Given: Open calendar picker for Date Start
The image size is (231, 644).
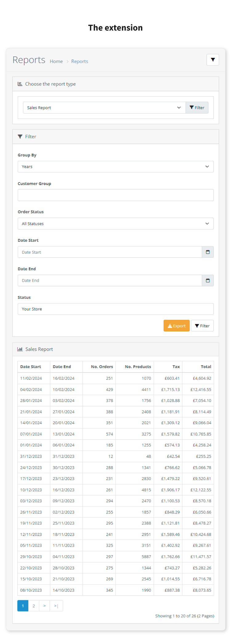Looking at the screenshot, I should [208, 252].
